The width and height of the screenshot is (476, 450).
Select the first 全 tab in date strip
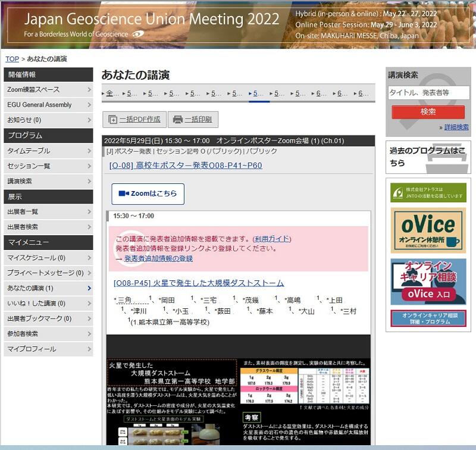111,93
